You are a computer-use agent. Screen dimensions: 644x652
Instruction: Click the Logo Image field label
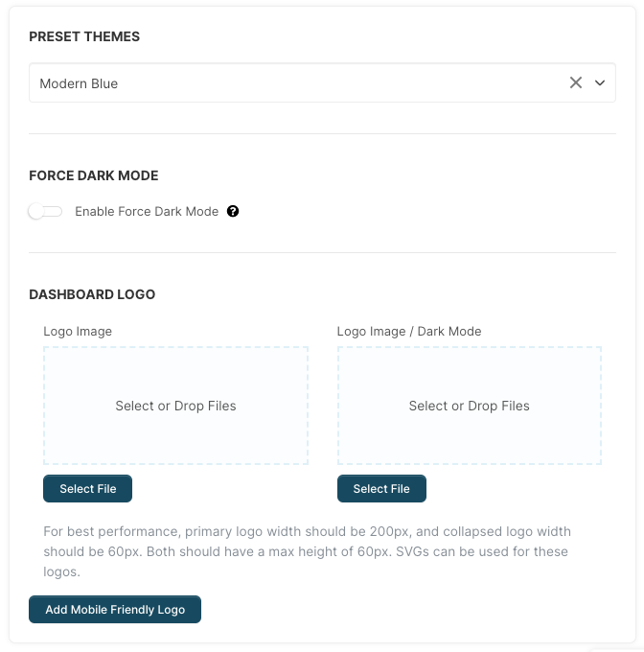point(78,331)
